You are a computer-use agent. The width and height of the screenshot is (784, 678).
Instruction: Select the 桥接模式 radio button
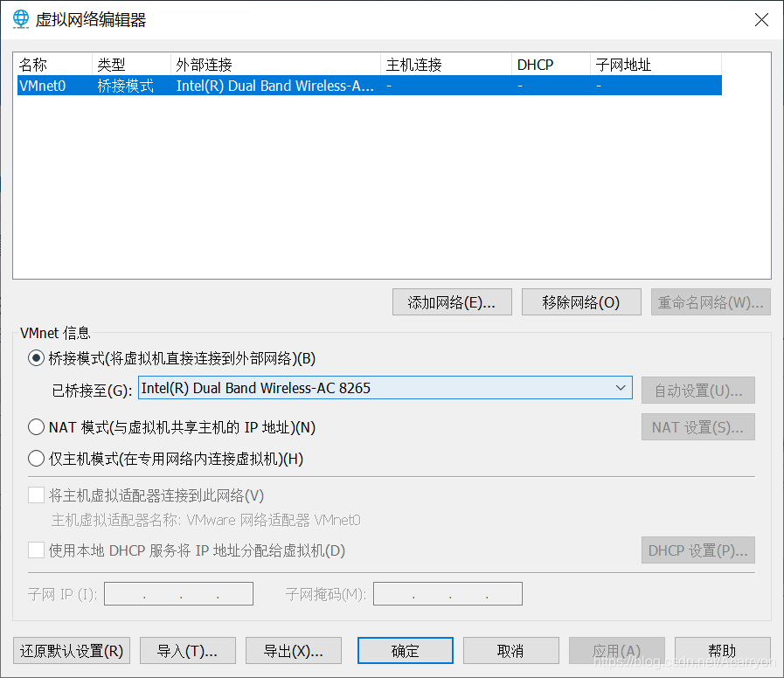36,358
